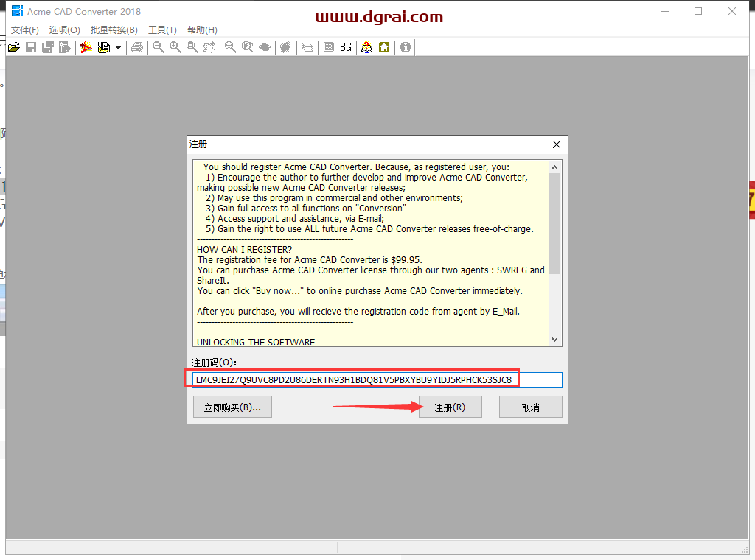Click the Home page house icon
This screenshot has width=755, height=560.
tap(384, 47)
